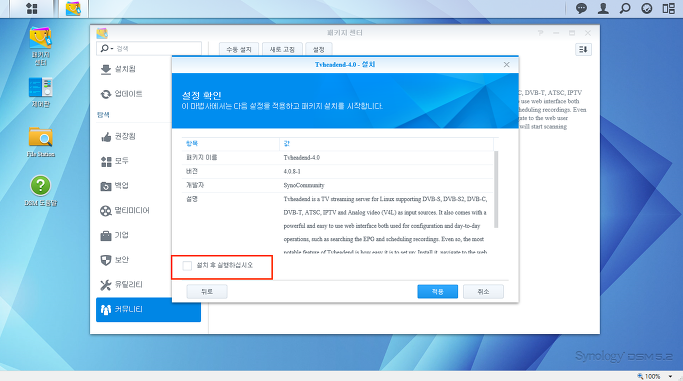
Task: Select 커뮤니티 category
Action: (148, 310)
